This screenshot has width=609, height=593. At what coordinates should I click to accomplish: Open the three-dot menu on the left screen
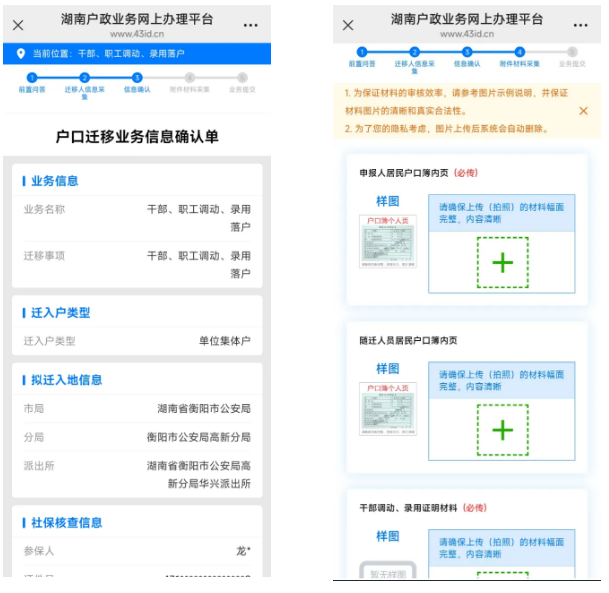(250, 25)
